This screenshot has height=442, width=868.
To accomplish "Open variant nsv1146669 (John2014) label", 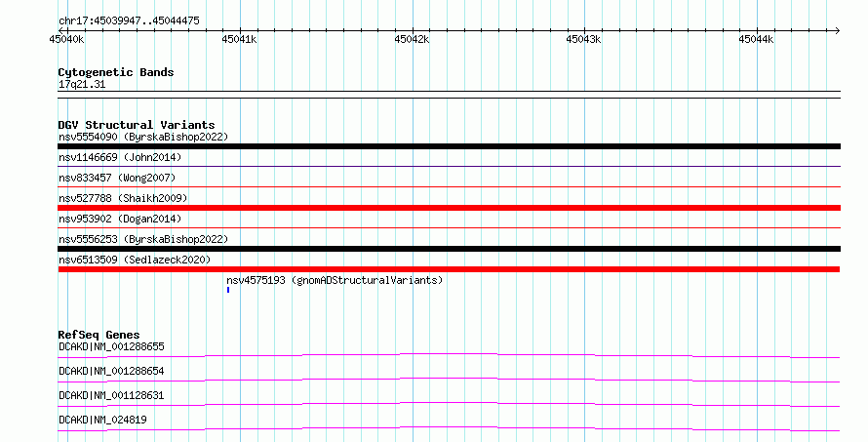I will coord(120,157).
